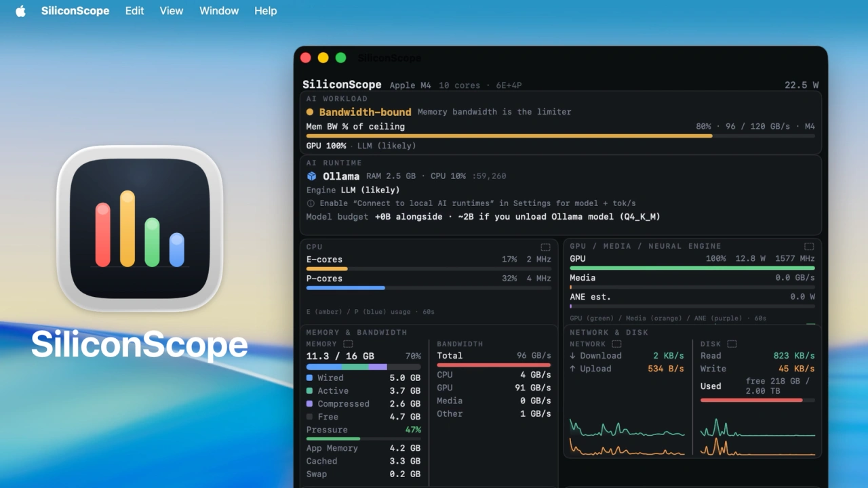Click the "Model budget" line
Screen dimensions: 868x488
coord(483,217)
